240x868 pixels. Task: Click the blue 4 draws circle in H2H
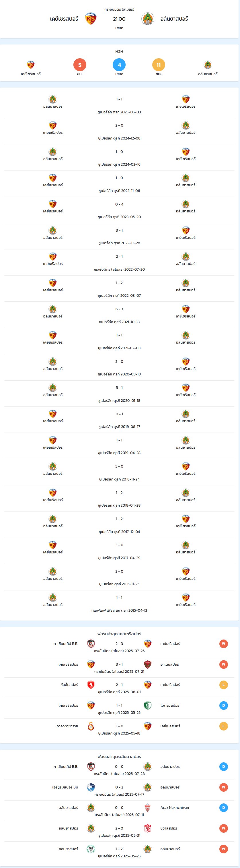click(119, 65)
